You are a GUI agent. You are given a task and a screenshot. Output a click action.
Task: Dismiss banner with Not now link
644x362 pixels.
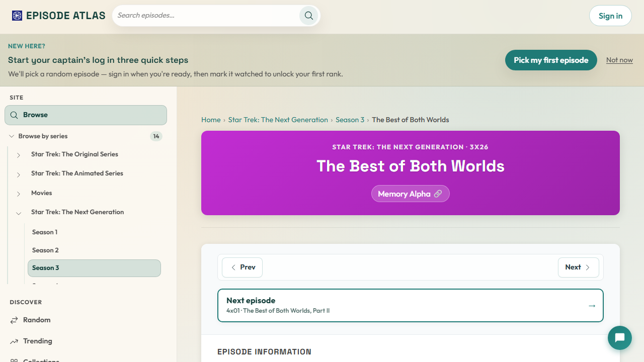pos(619,60)
